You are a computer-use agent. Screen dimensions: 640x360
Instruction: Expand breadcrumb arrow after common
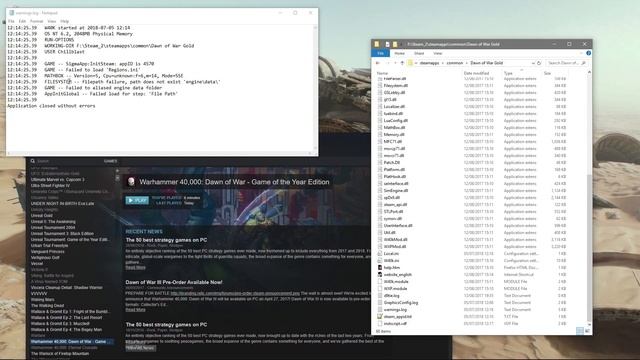[x=467, y=63]
